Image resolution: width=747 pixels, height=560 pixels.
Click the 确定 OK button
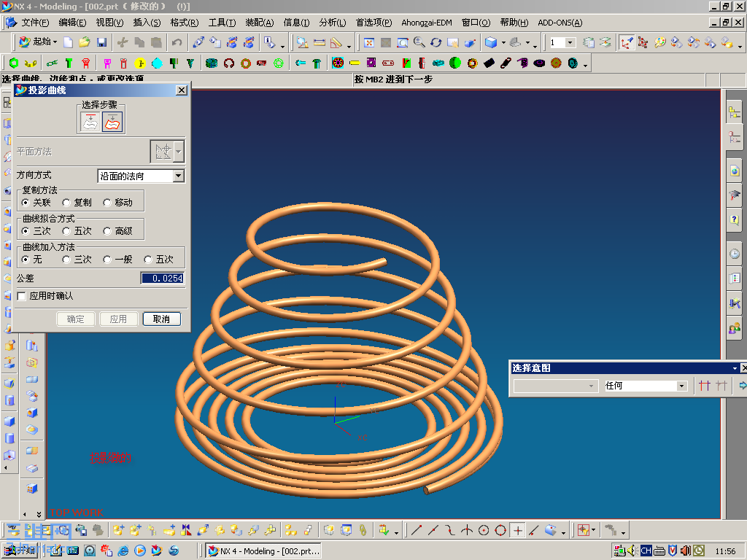pos(75,319)
